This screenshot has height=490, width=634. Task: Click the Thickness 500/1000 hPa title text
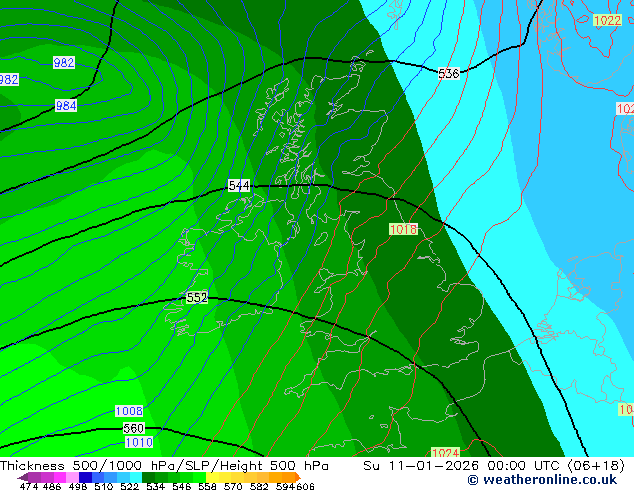(x=89, y=466)
